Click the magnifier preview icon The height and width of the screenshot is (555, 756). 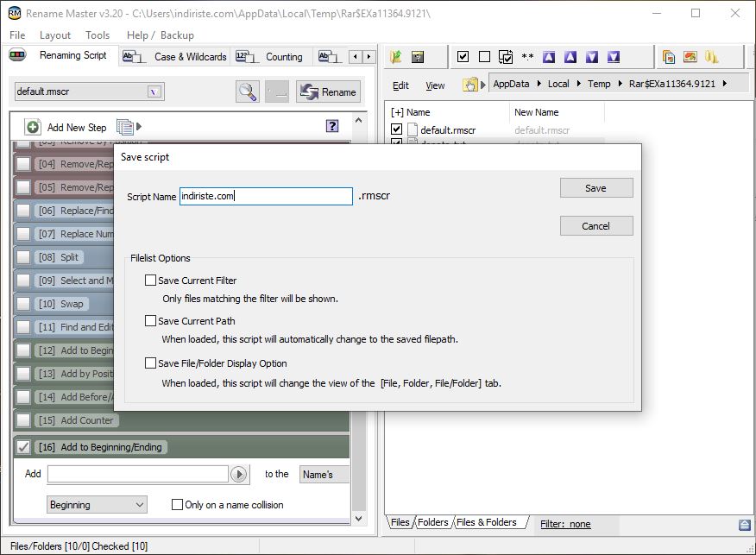click(x=248, y=91)
